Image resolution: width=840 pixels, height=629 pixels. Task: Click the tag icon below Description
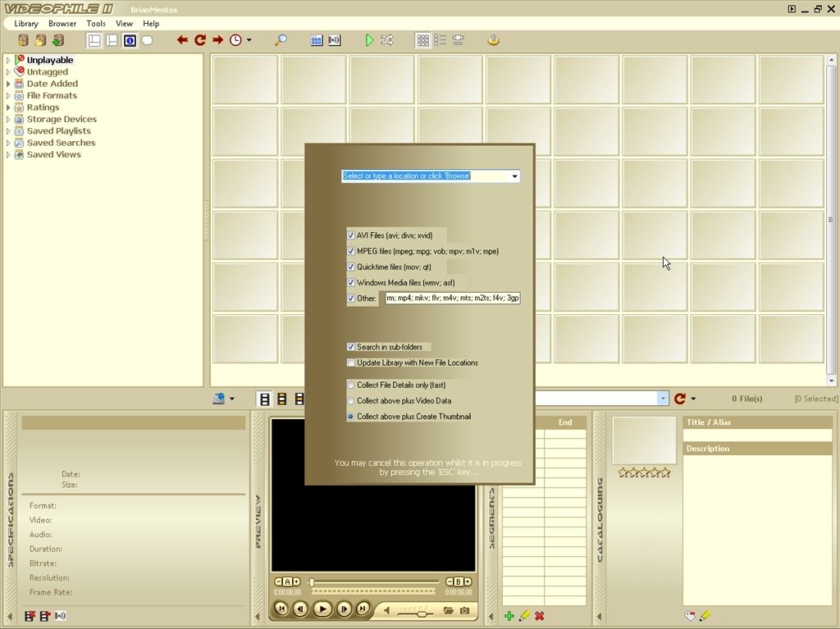click(690, 616)
